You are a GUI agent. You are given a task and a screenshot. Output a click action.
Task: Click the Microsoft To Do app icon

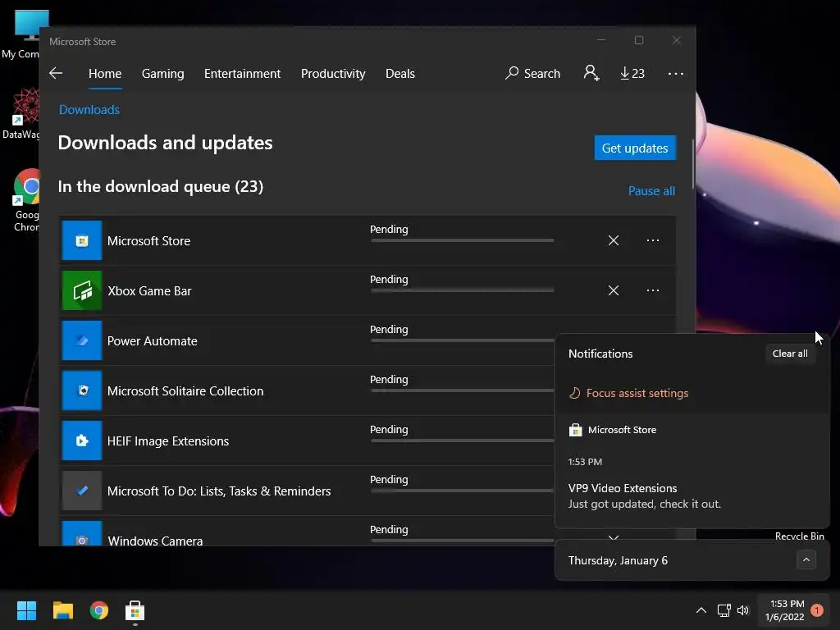click(x=81, y=491)
